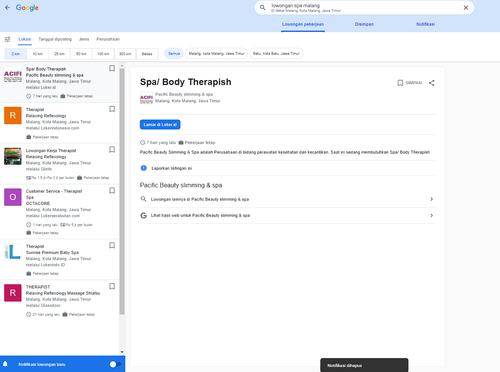Filter by Malang, Kota Malang, Jawa Timur chip

(x=217, y=54)
